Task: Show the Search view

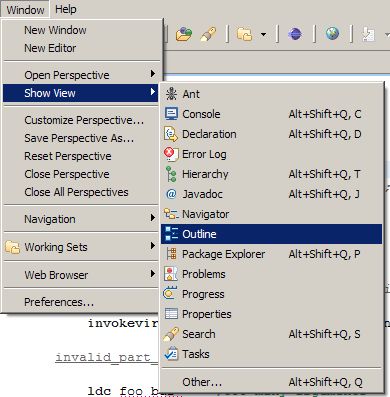Action: pyautogui.click(x=272, y=334)
